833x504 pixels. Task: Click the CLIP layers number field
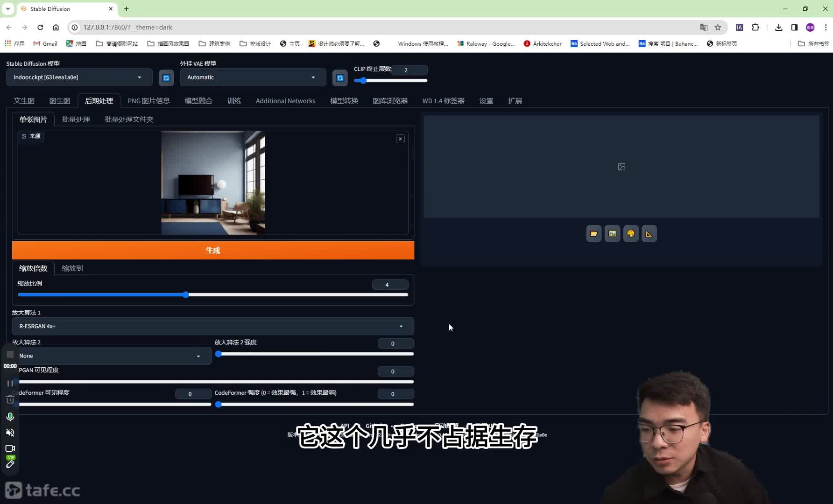[409, 70]
